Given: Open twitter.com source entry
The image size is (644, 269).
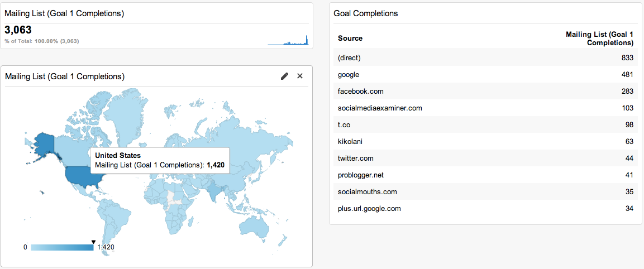Looking at the screenshot, I should [486, 158].
